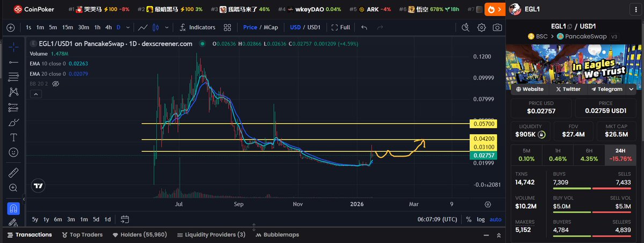The height and width of the screenshot is (243, 644).
Task: Select the 24H price change period
Action: tap(620, 155)
